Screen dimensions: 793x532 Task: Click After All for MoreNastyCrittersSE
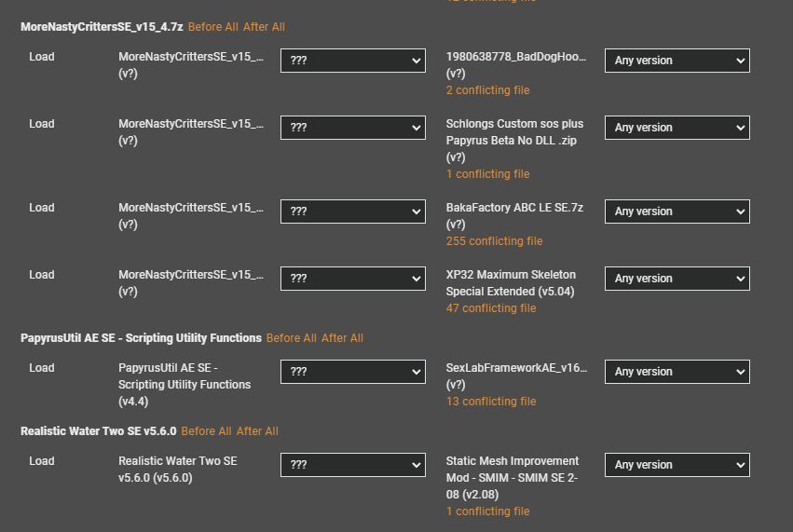(x=264, y=27)
